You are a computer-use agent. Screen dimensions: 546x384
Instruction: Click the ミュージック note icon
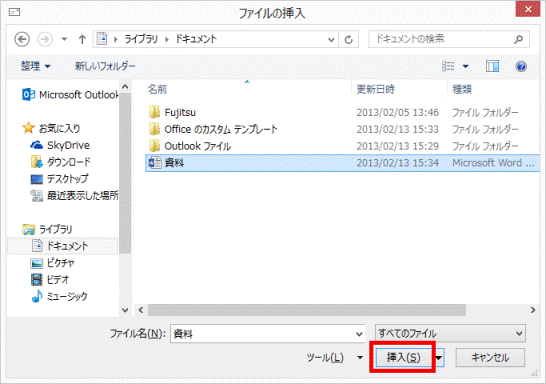point(37,296)
